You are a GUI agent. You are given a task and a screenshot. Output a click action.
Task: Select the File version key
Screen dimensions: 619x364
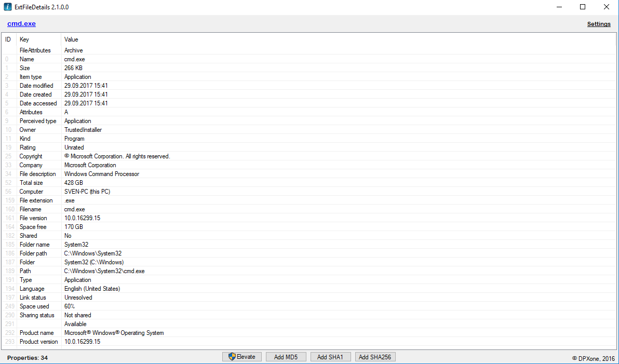pyautogui.click(x=33, y=218)
